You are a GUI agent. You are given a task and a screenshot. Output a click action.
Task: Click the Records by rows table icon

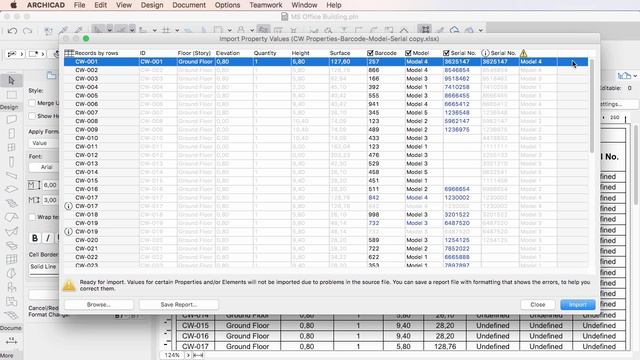(69, 53)
